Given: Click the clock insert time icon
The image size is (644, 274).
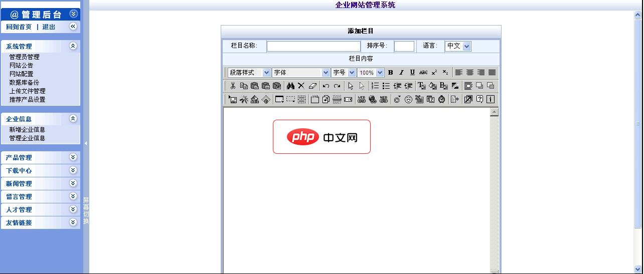Looking at the screenshot, I should pyautogui.click(x=441, y=99).
